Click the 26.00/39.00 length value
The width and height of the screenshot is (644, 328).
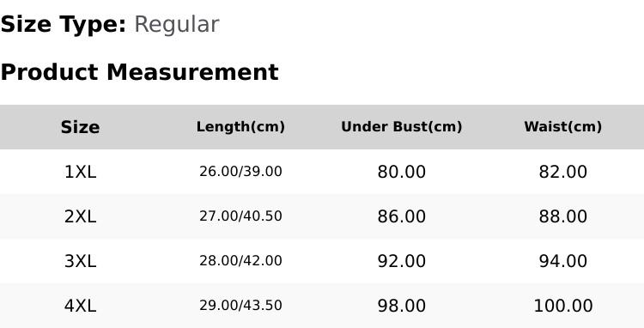pyautogui.click(x=240, y=172)
